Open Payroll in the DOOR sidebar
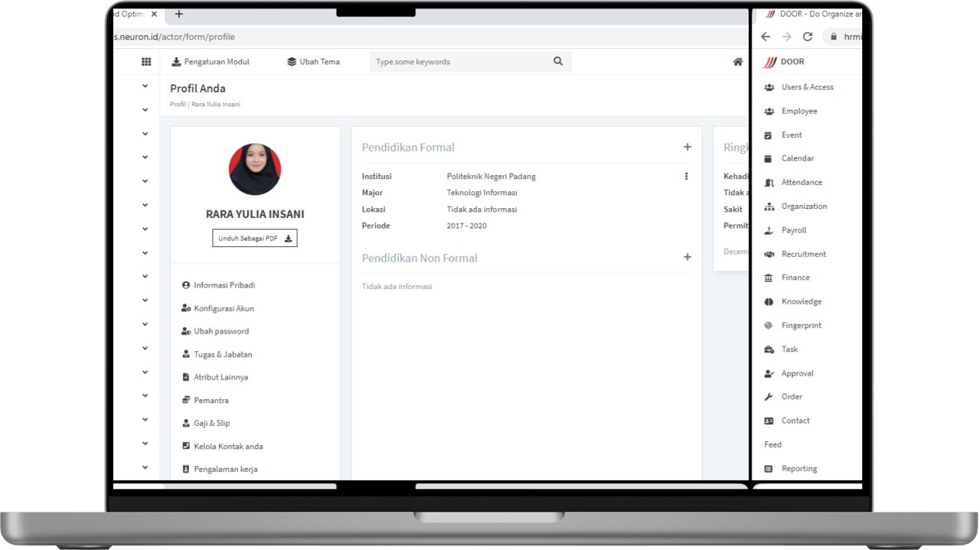Viewport: 980px width, 550px height. 793,230
